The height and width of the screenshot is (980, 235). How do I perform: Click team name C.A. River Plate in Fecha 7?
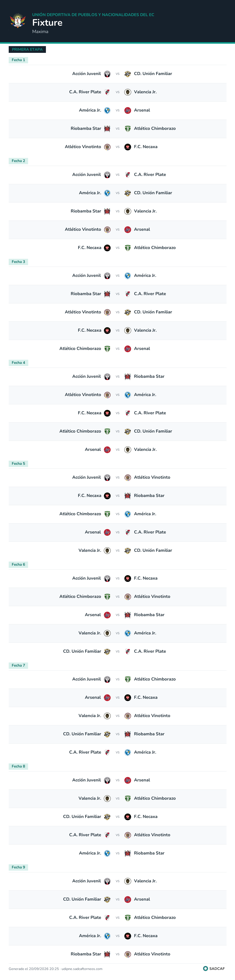pyautogui.click(x=85, y=752)
